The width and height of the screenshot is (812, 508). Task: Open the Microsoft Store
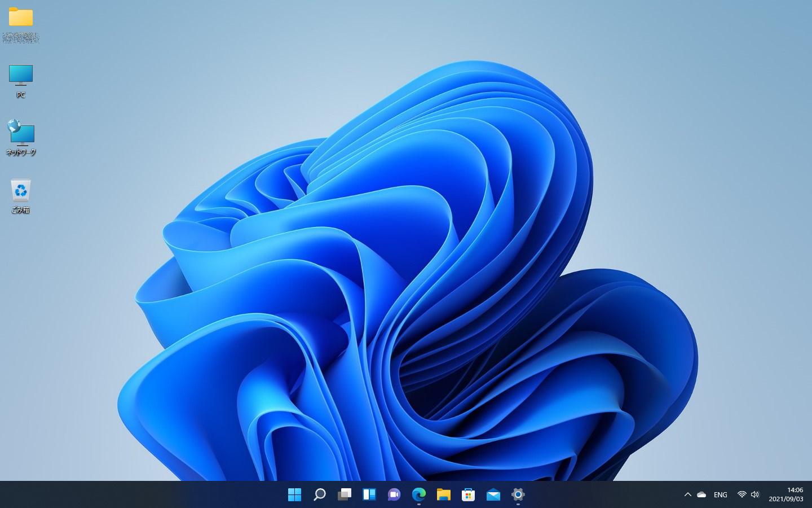(468, 494)
